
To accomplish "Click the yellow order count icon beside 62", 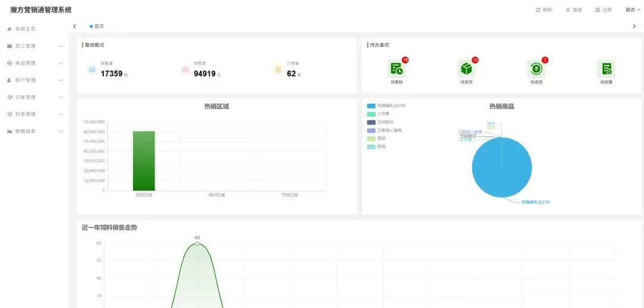I will pos(278,70).
